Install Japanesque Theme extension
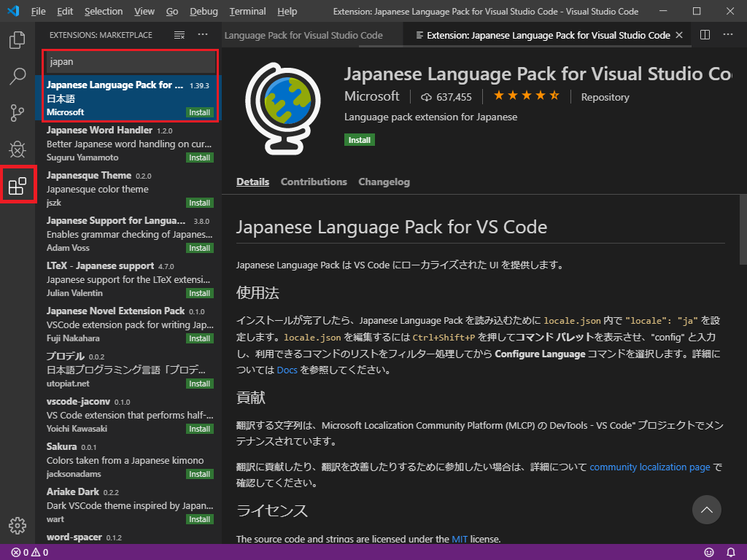The width and height of the screenshot is (747, 560). point(199,203)
